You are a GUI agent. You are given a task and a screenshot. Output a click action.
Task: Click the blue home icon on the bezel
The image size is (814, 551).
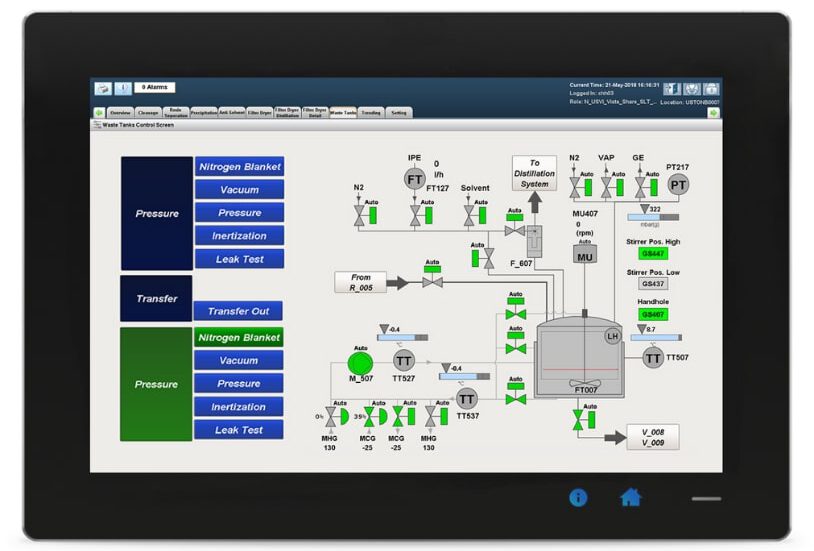pos(631,497)
